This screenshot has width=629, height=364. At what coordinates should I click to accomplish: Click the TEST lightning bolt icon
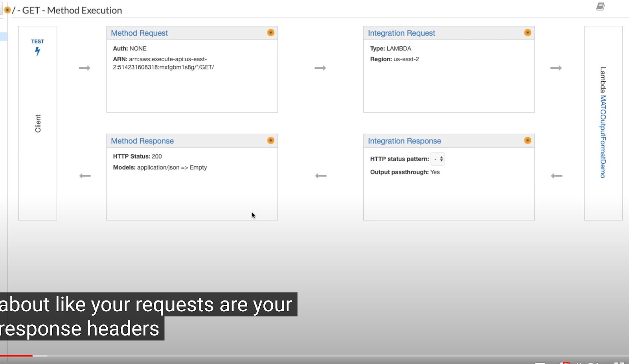[37, 51]
